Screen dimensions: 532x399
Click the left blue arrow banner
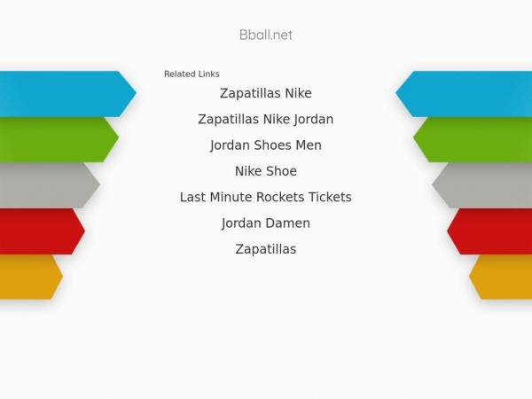pyautogui.click(x=65, y=94)
